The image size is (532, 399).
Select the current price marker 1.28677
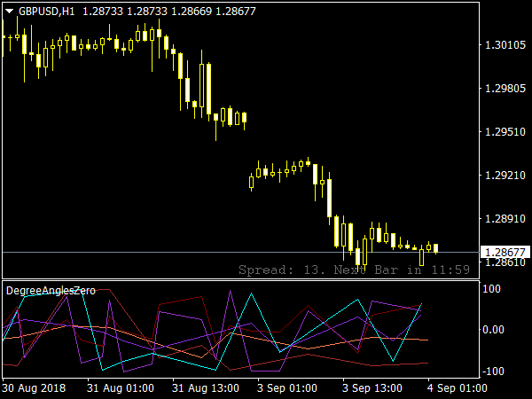pyautogui.click(x=505, y=252)
